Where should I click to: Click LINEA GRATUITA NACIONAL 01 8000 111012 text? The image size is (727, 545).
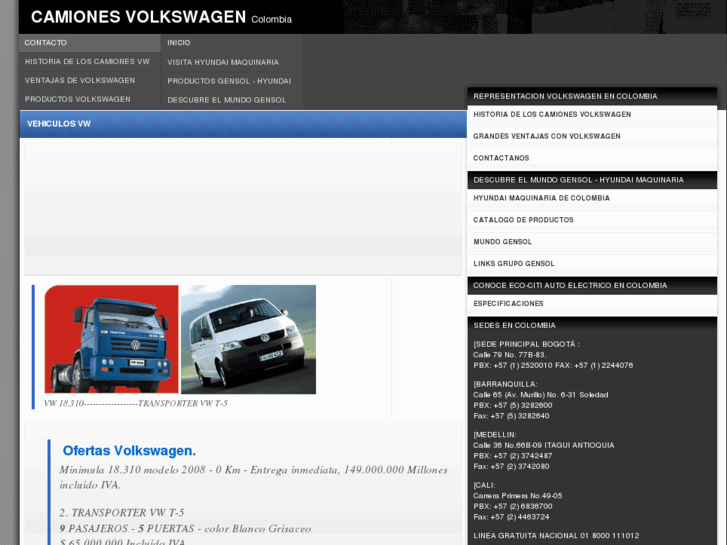click(x=556, y=536)
